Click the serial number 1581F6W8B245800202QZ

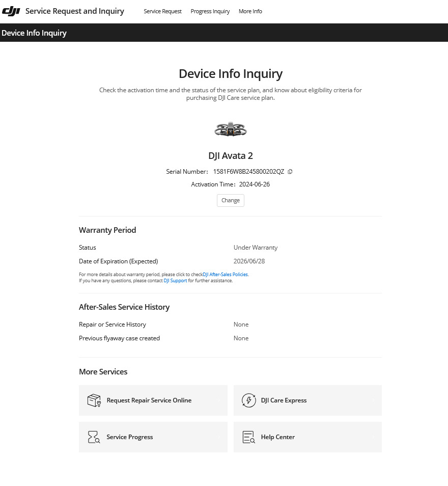[248, 171]
